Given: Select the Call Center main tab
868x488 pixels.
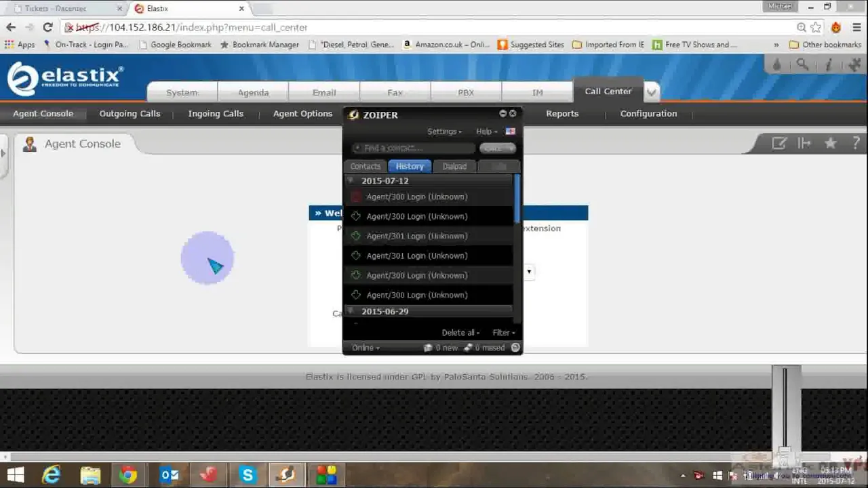Looking at the screenshot, I should pos(608,91).
